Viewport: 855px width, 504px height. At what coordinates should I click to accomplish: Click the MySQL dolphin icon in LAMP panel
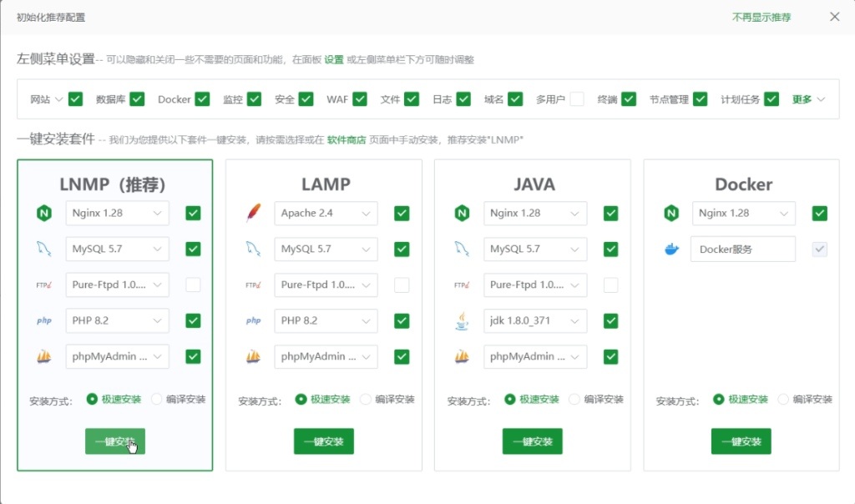click(252, 249)
